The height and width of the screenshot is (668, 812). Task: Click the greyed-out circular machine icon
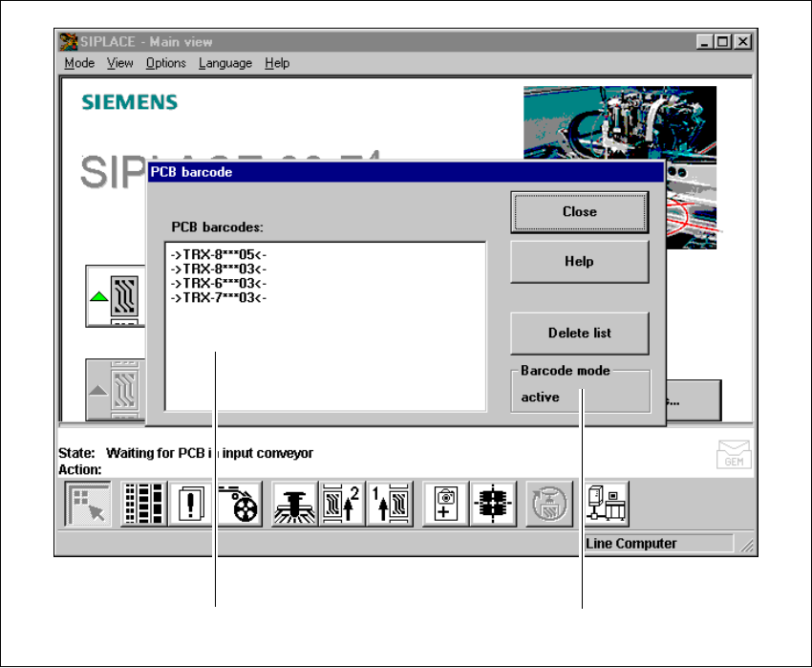coord(549,504)
